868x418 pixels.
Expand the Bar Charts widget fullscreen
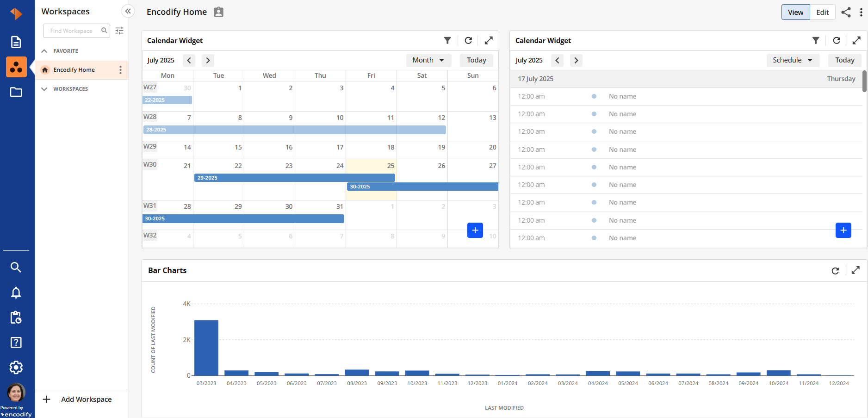[x=856, y=270]
